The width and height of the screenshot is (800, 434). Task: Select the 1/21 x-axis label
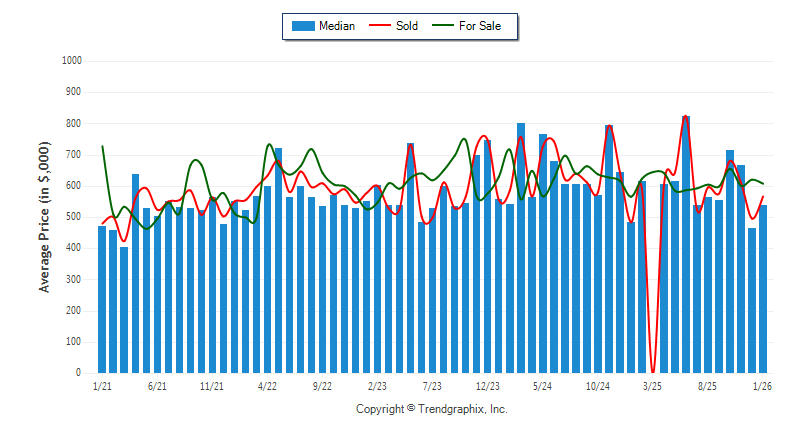[x=102, y=385]
